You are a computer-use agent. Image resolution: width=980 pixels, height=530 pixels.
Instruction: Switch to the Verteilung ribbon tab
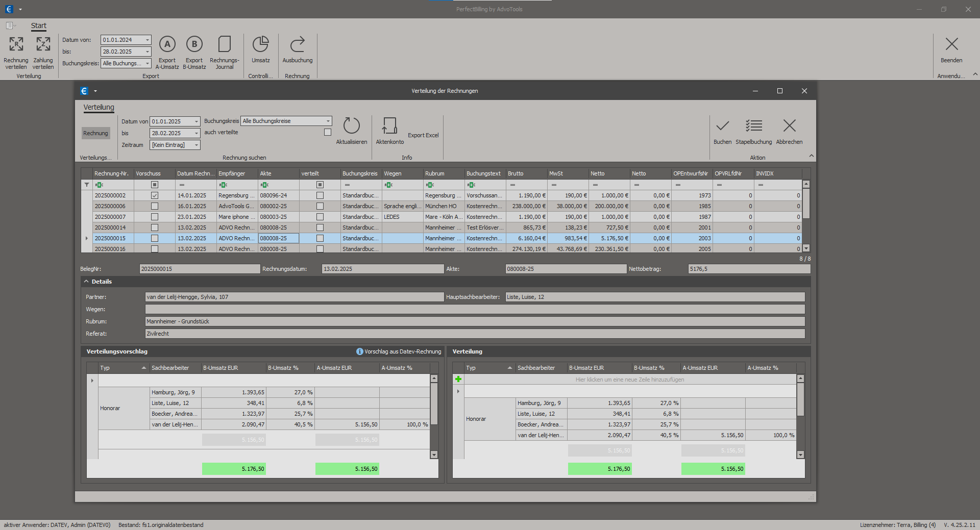pyautogui.click(x=99, y=107)
